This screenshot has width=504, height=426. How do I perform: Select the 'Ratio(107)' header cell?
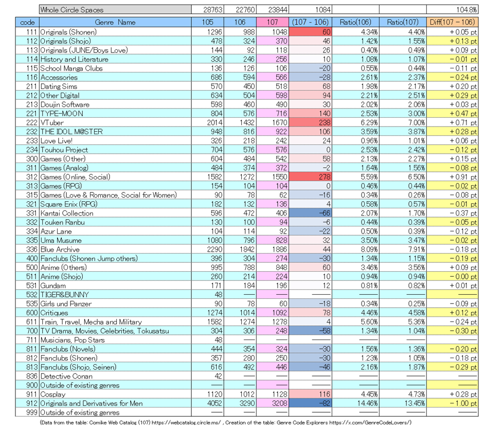point(403,22)
